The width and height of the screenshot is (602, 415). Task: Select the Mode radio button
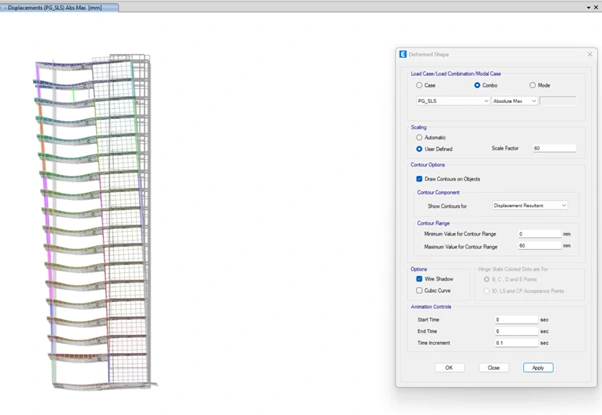(x=533, y=85)
